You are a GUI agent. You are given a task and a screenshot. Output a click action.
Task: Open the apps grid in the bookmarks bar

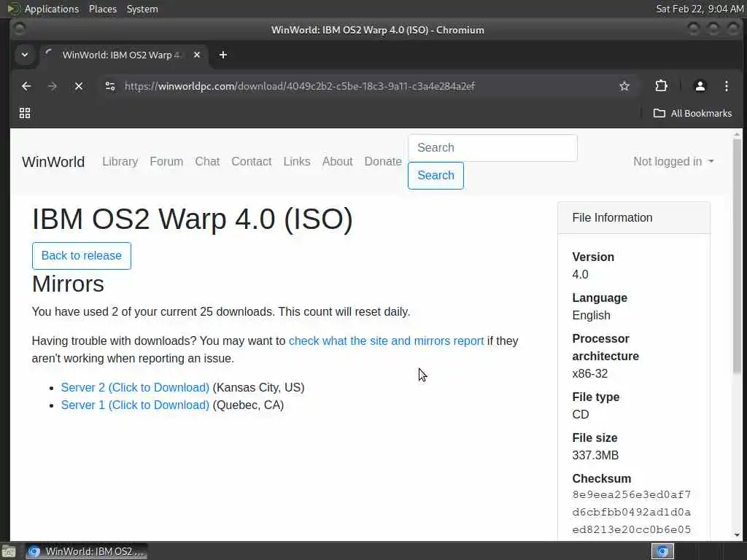[x=25, y=113]
